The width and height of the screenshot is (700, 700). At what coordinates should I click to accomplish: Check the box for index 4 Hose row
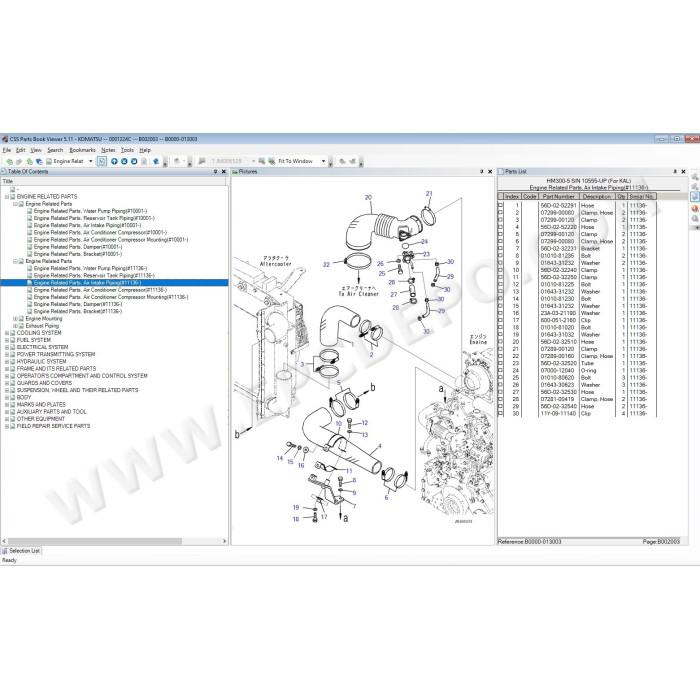[500, 227]
